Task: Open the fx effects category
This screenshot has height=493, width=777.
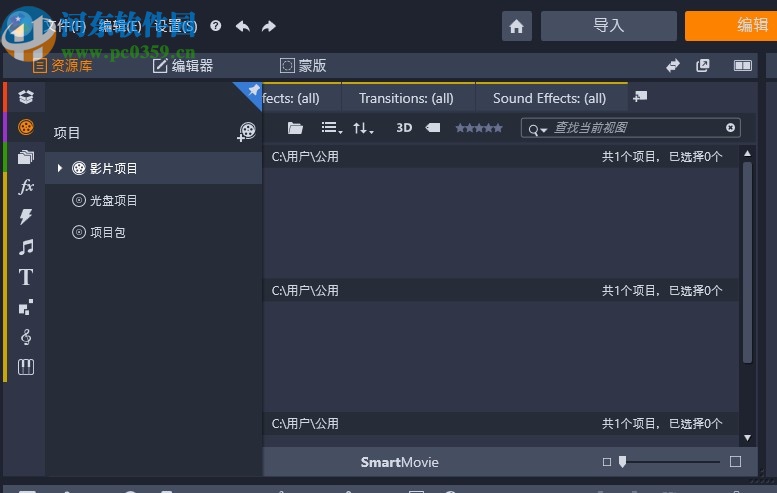Action: [x=26, y=187]
